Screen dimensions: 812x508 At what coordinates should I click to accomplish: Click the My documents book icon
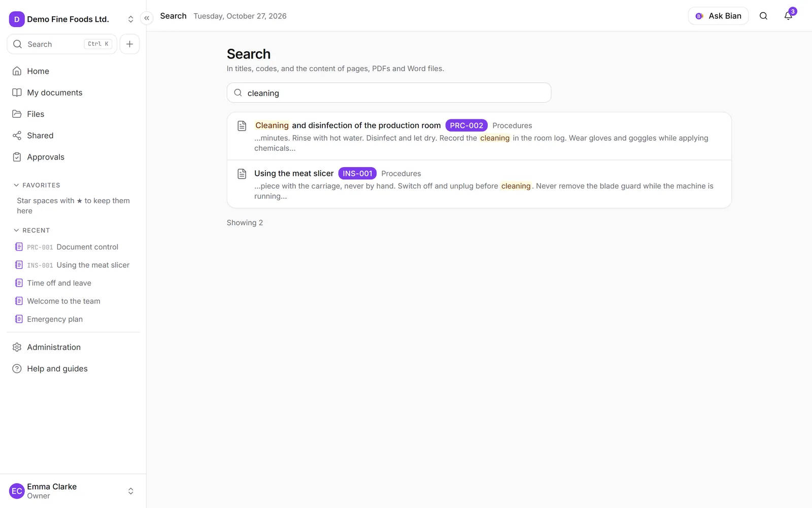[x=17, y=92]
